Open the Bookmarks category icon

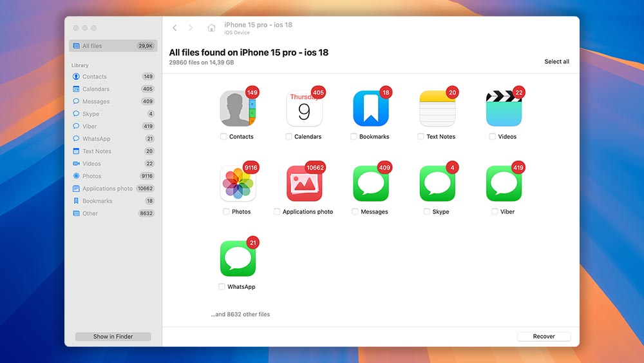(x=371, y=108)
